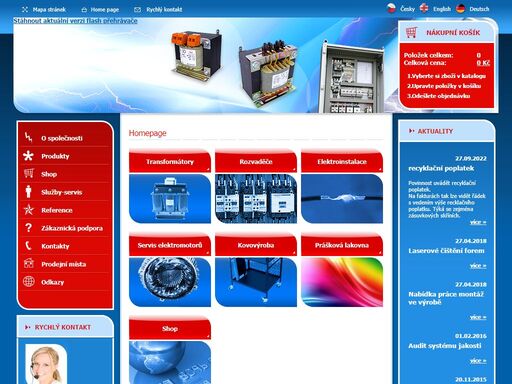Open O společnosti menu item
The height and width of the screenshot is (384, 512).
point(62,138)
